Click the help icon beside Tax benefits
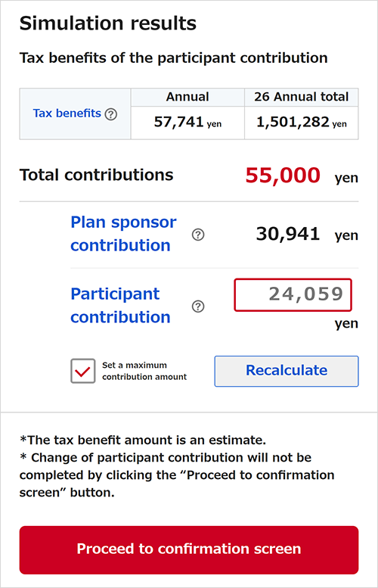The width and height of the screenshot is (378, 588). tap(111, 114)
